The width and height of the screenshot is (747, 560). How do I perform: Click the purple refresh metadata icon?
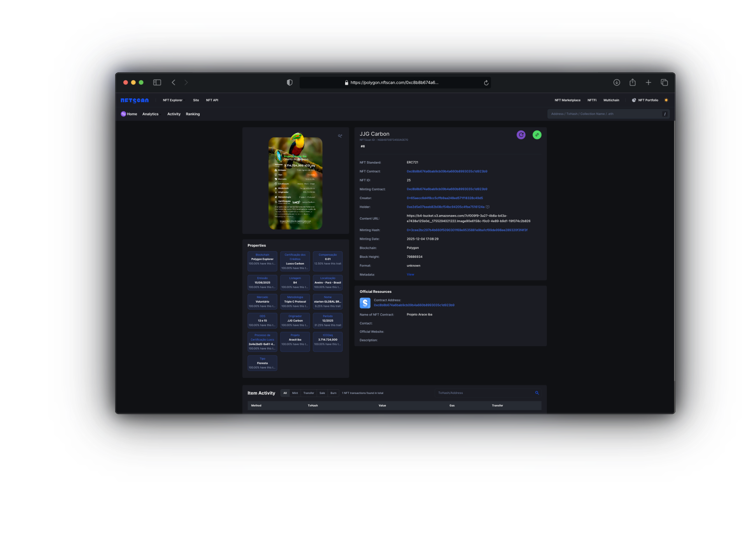click(521, 135)
